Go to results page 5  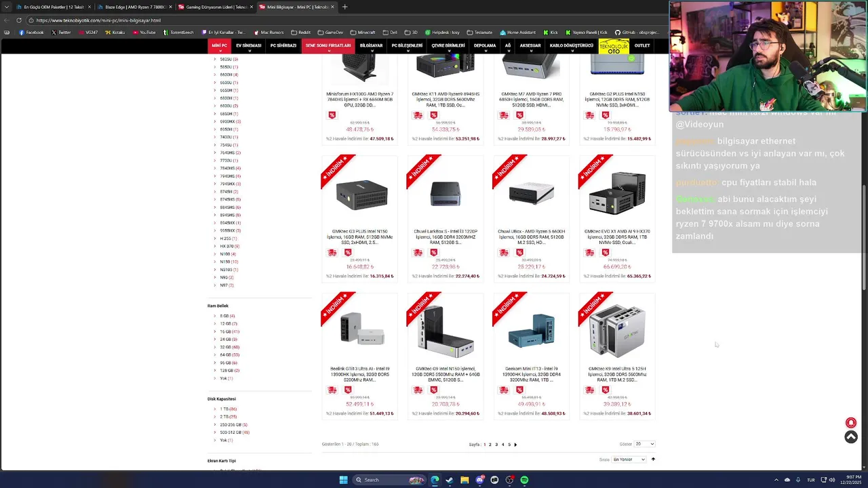tap(509, 445)
